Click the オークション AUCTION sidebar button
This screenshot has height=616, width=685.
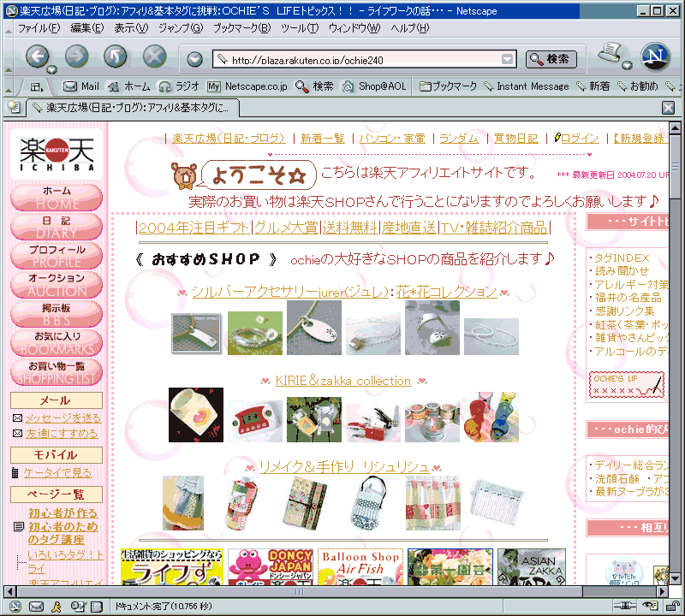[57, 285]
